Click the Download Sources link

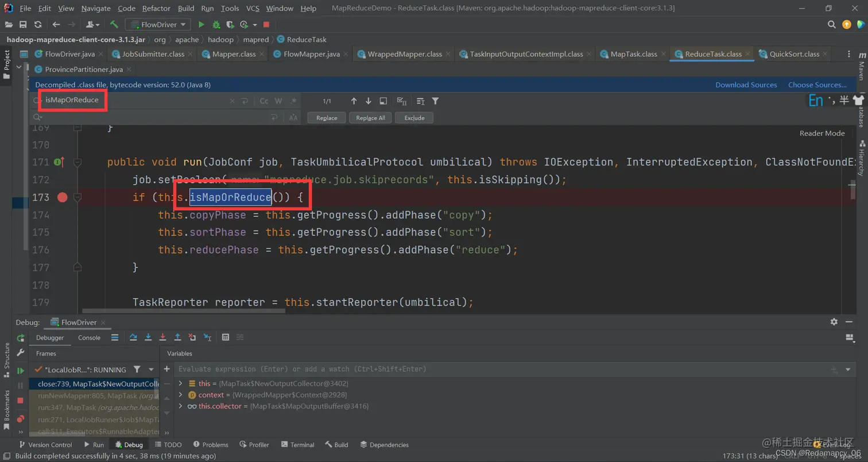click(x=746, y=84)
